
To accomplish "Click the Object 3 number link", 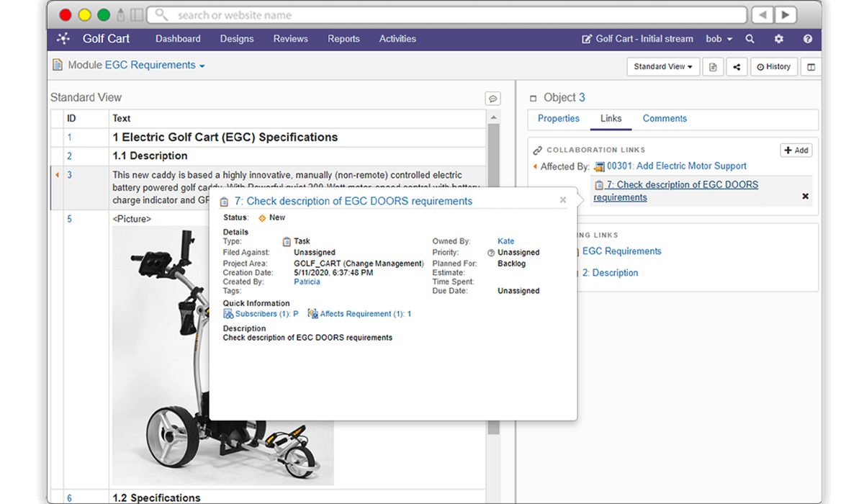I will pyautogui.click(x=582, y=98).
